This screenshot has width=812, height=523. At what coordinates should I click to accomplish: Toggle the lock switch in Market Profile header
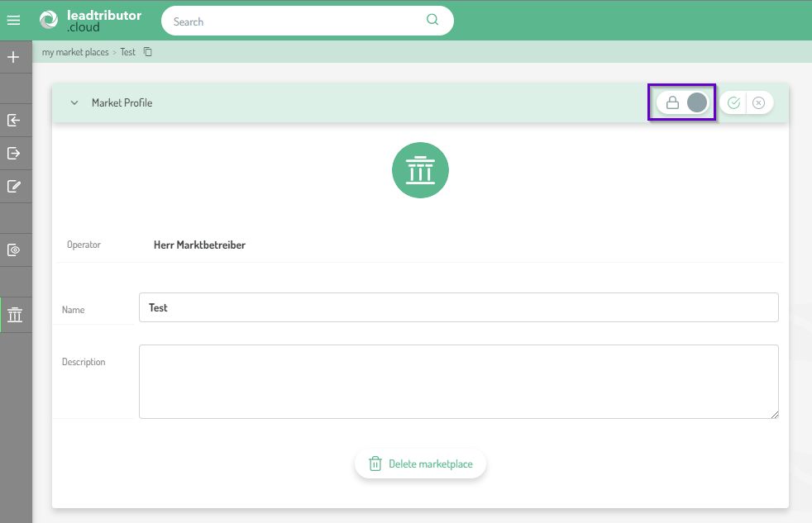pyautogui.click(x=685, y=102)
